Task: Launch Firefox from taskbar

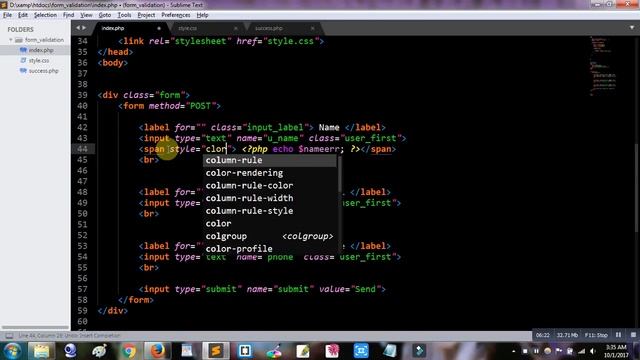Action: point(157,351)
